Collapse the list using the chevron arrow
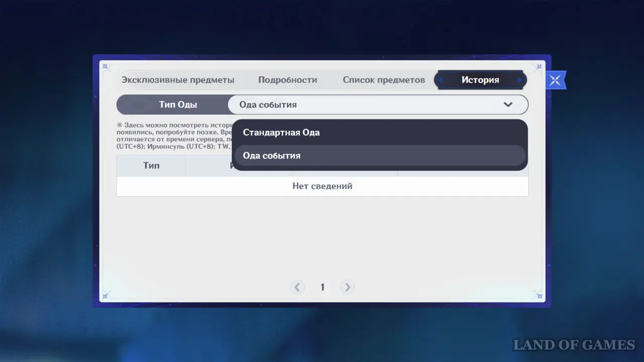The height and width of the screenshot is (362, 644). pos(508,105)
